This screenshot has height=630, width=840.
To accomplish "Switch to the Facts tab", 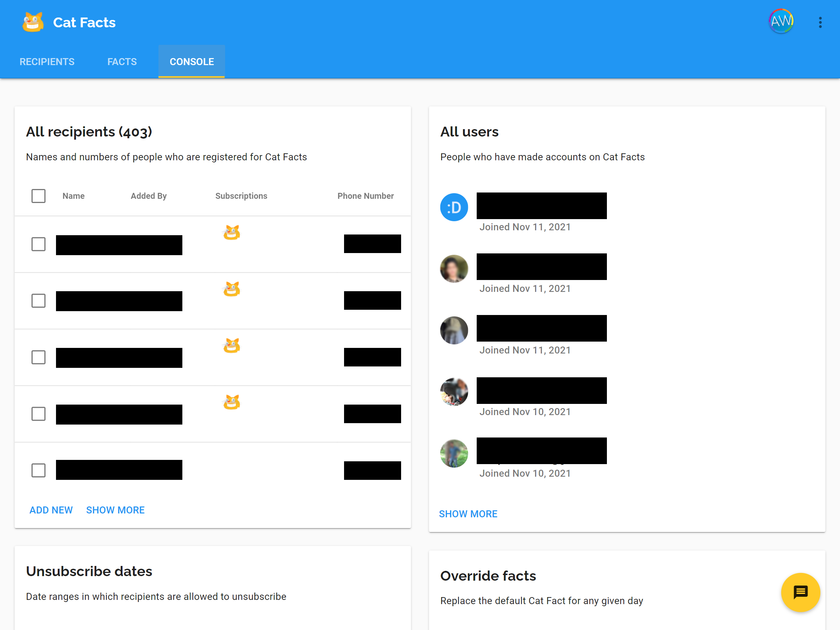I will click(122, 62).
